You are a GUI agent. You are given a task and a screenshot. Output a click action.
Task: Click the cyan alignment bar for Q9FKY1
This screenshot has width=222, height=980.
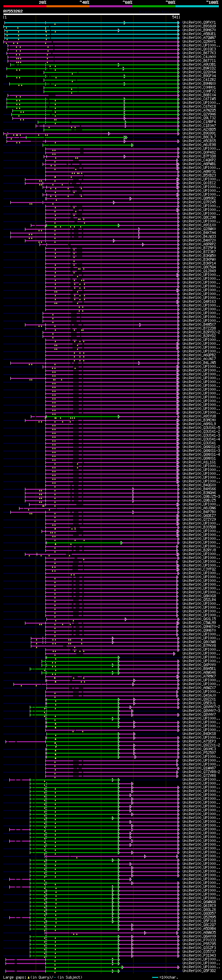92,23
